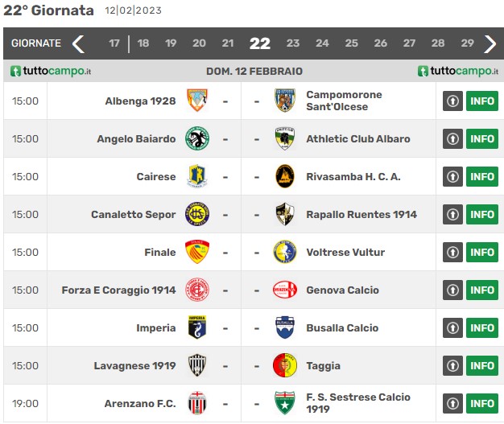Select giornata 18 tab
The width and height of the screenshot is (504, 424).
[x=143, y=43]
